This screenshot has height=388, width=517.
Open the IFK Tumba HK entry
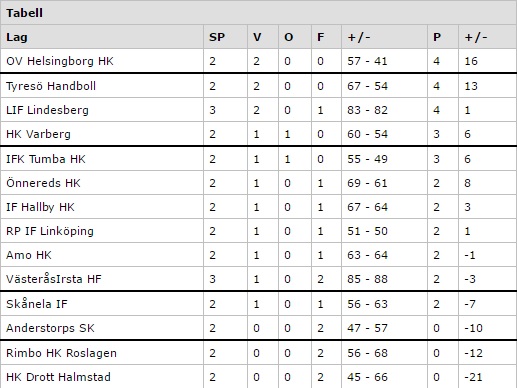(x=46, y=159)
